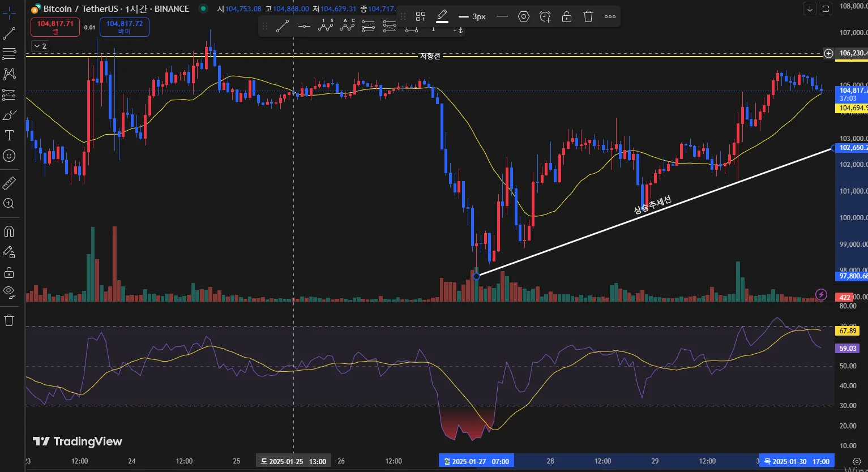Pick first Fibonacci retracement icon in favorites
868x472 pixels.
pyautogui.click(x=368, y=26)
